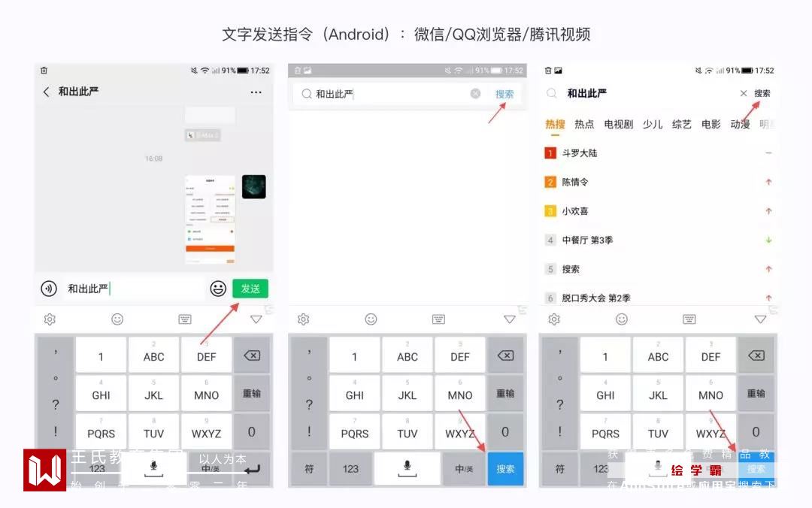The width and height of the screenshot is (812, 508).
Task: Tap the blue 搜索 link in QQ browser
Action: (504, 94)
